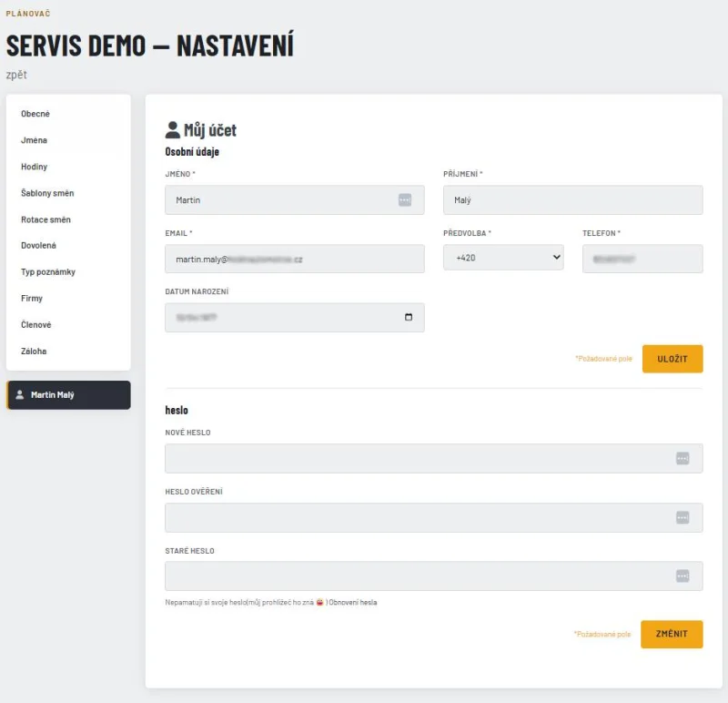
Task: Click the heslo section heading
Action: [177, 410]
